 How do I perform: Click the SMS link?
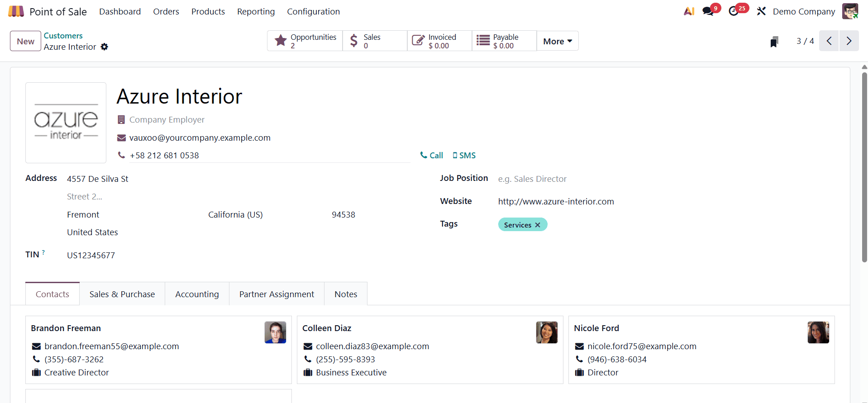click(x=464, y=155)
